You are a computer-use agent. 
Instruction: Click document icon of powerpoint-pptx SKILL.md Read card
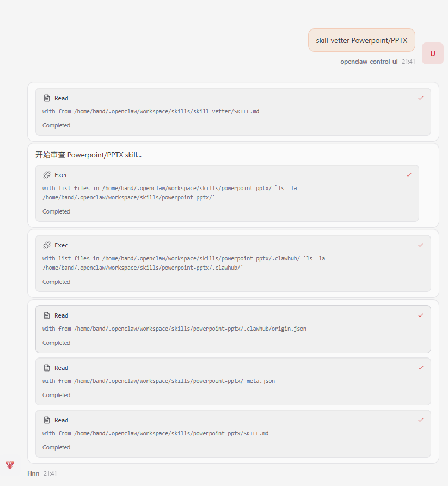coord(47,420)
